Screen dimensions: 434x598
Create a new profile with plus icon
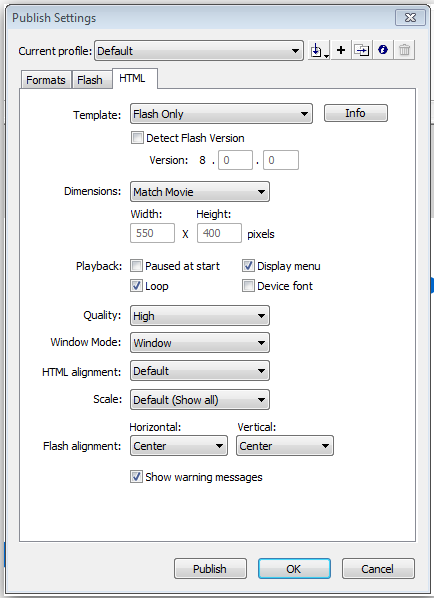pyautogui.click(x=341, y=50)
